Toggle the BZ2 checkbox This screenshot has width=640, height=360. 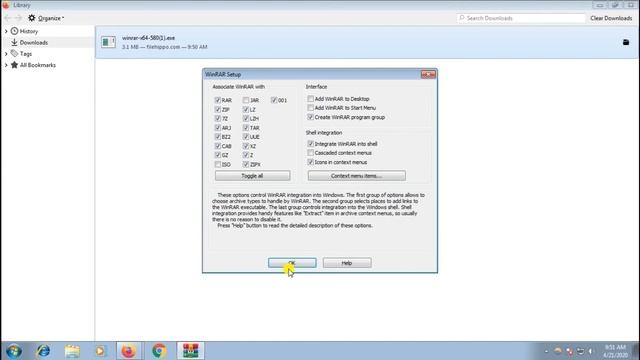point(218,137)
